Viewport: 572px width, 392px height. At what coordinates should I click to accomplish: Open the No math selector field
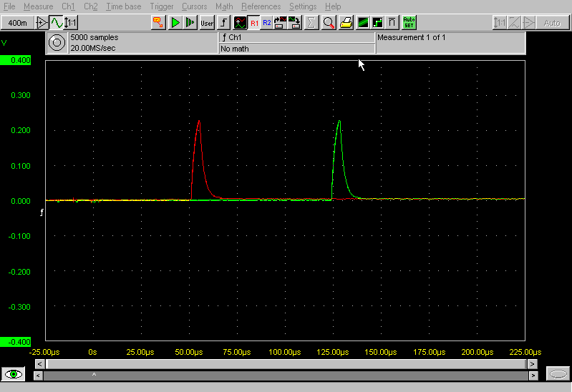pyautogui.click(x=296, y=49)
